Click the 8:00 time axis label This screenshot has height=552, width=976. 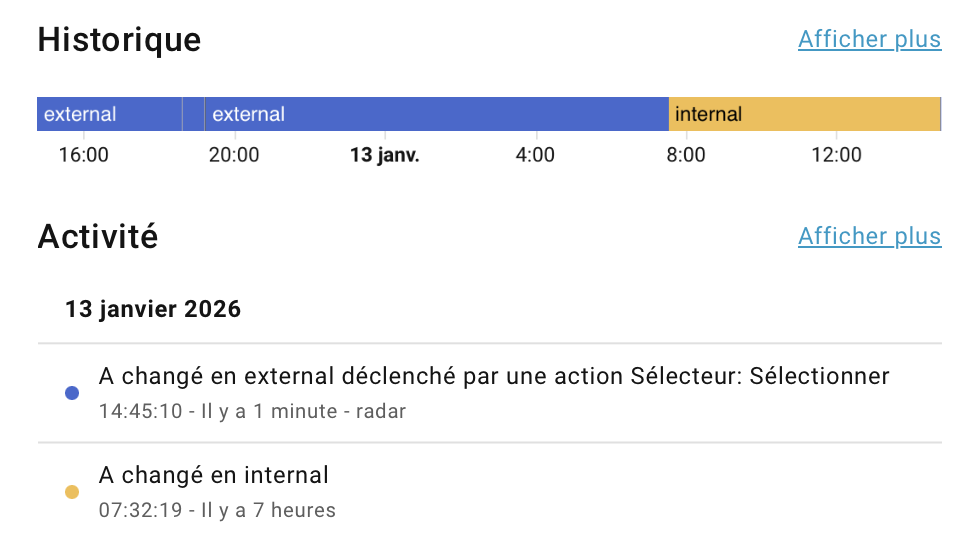686,155
